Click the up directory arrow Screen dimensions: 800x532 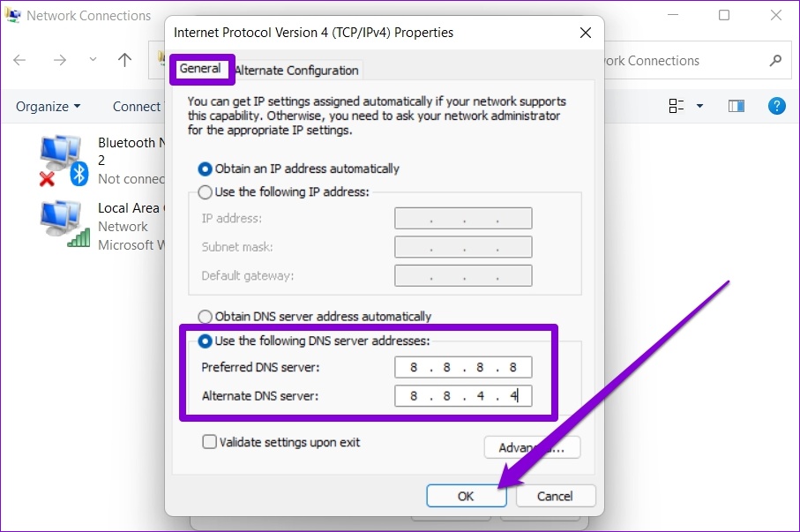click(x=124, y=60)
